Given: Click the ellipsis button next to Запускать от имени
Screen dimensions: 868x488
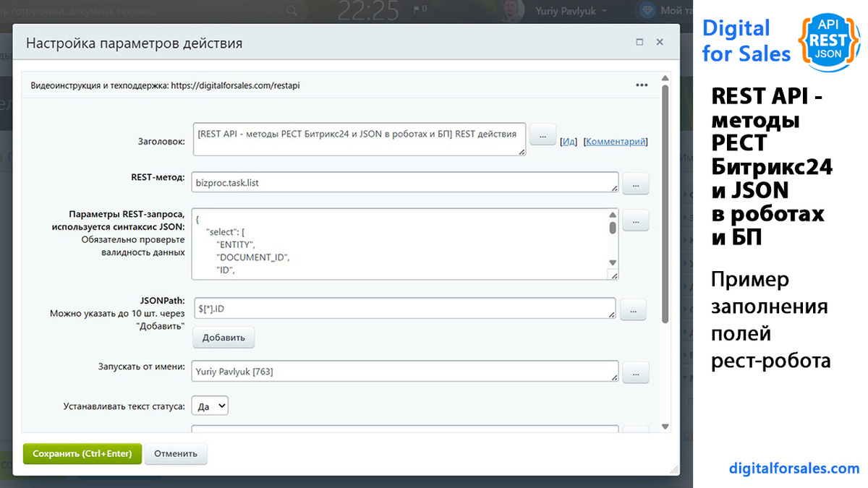Looking at the screenshot, I should coord(636,372).
